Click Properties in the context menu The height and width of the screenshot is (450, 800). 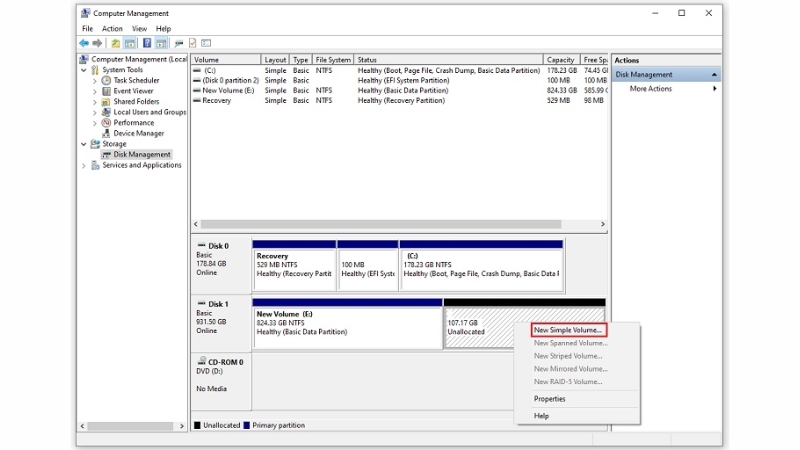(549, 399)
